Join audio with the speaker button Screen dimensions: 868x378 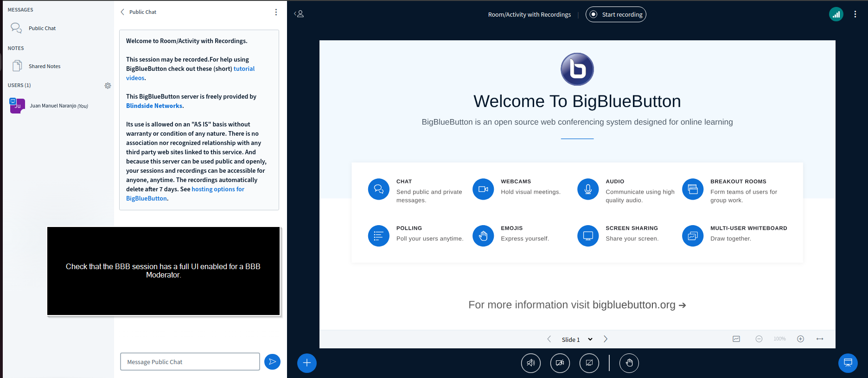(x=531, y=363)
